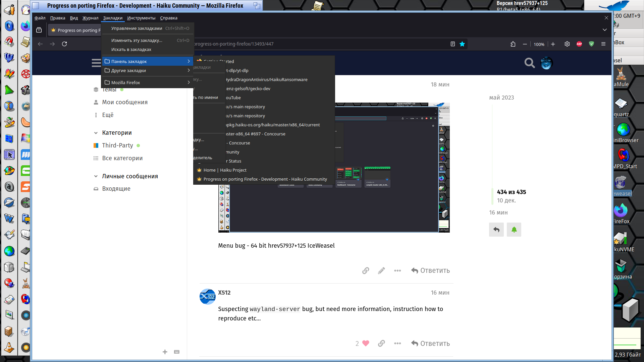Open the forum sidebar hamburger menu
The height and width of the screenshot is (362, 644).
[x=96, y=63]
